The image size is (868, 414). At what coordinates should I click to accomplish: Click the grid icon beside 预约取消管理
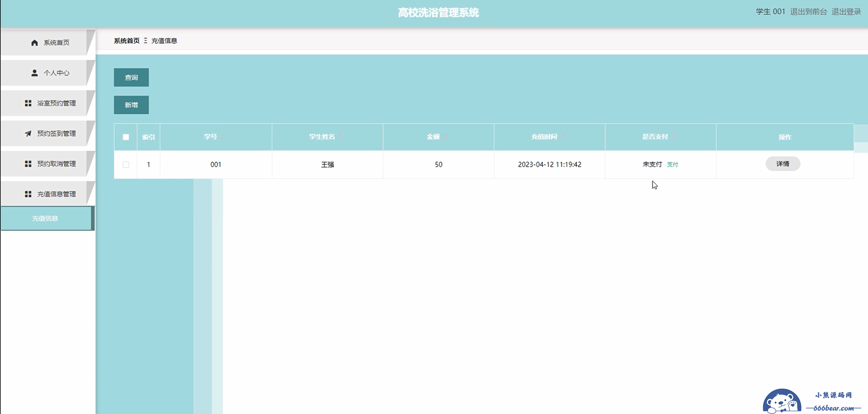point(28,164)
